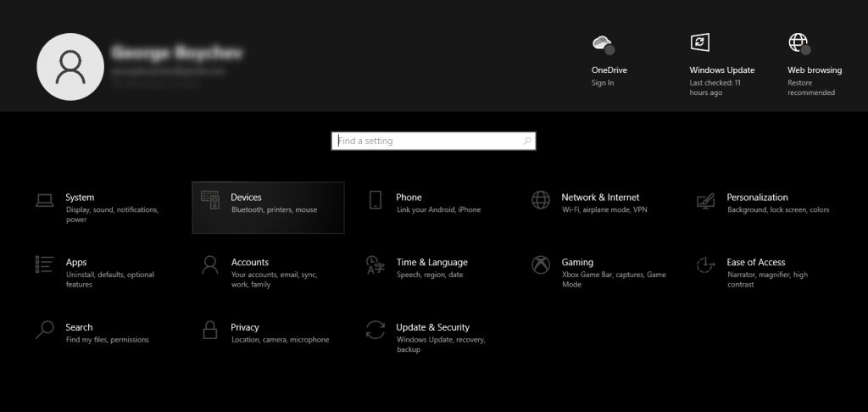Click the Windows Update header label

point(722,70)
